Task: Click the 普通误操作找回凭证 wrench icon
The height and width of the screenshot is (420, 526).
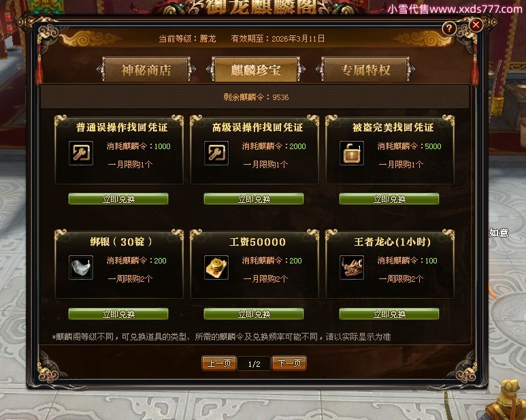Action: [x=81, y=153]
